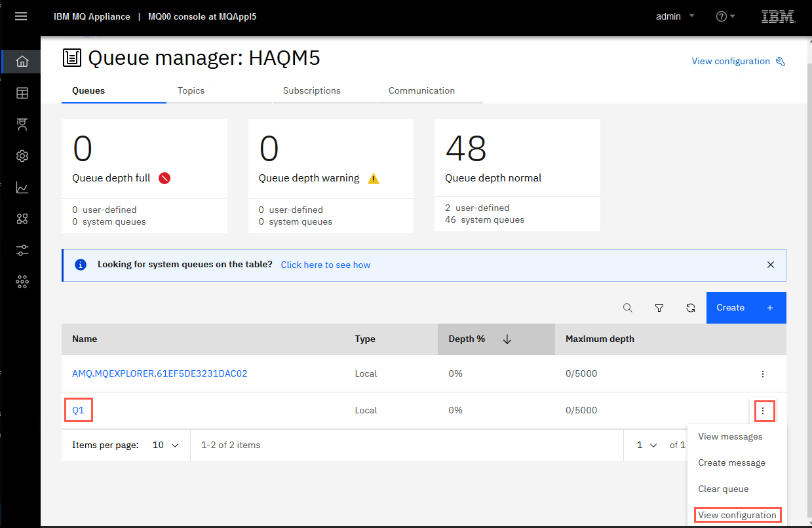Open queue AMQ.MQEXPLORER.61EF5DE3231DAC02
The image size is (812, 528).
[159, 373]
